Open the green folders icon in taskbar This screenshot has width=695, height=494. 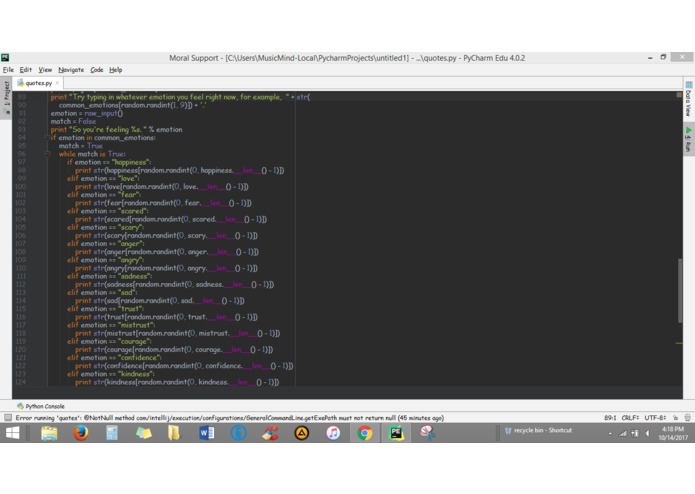point(144,433)
